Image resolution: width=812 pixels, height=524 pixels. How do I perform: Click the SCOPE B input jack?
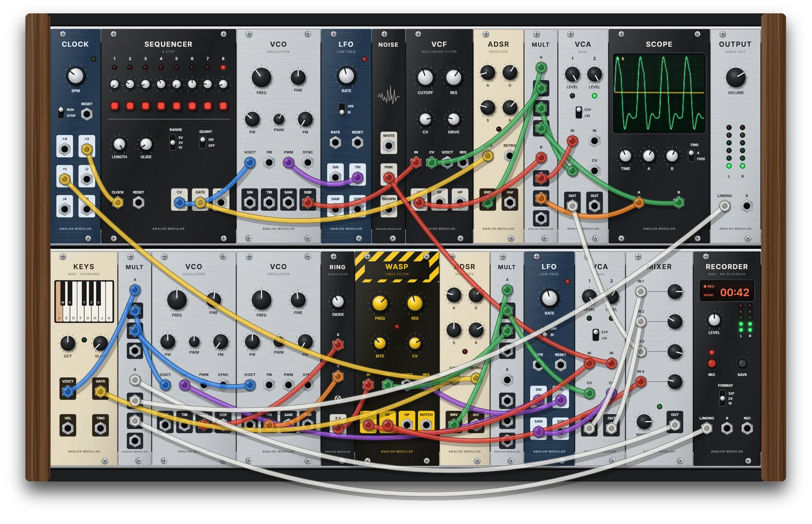679,203
